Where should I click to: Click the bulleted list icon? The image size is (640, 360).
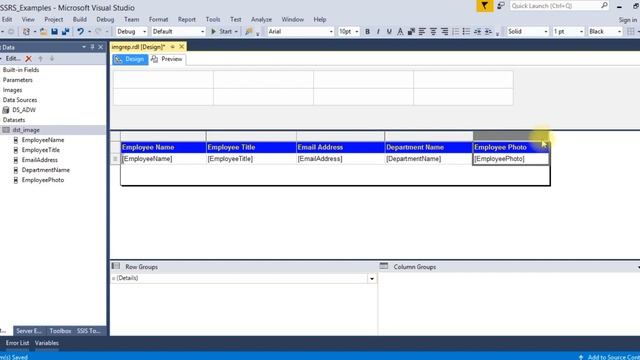[x=466, y=31]
